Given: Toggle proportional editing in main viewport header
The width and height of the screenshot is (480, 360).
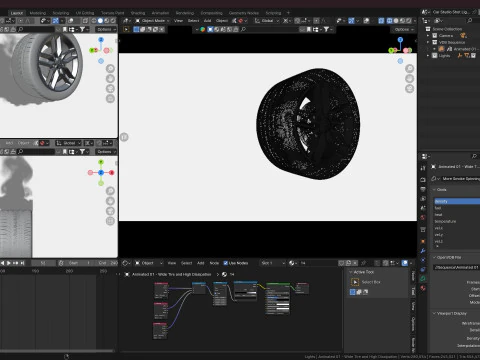Looking at the screenshot, I should pyautogui.click(x=316, y=21).
